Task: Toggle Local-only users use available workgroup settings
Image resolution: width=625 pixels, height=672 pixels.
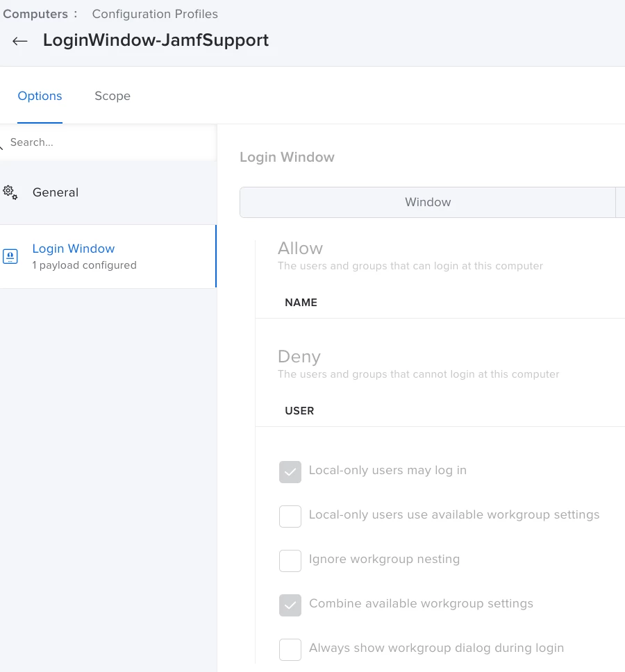Action: click(x=290, y=516)
